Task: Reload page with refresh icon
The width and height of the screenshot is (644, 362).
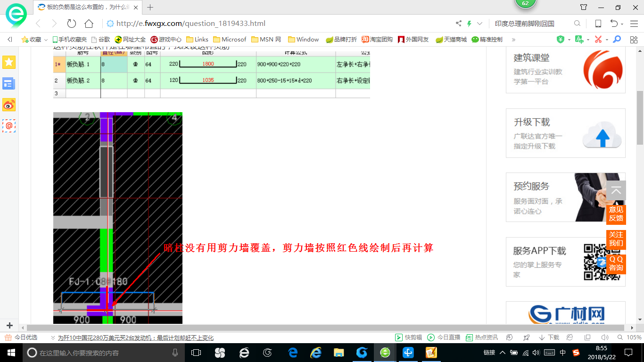Action: [71, 24]
